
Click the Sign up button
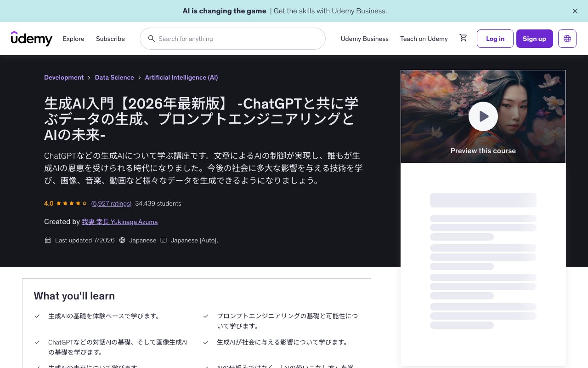click(x=535, y=39)
